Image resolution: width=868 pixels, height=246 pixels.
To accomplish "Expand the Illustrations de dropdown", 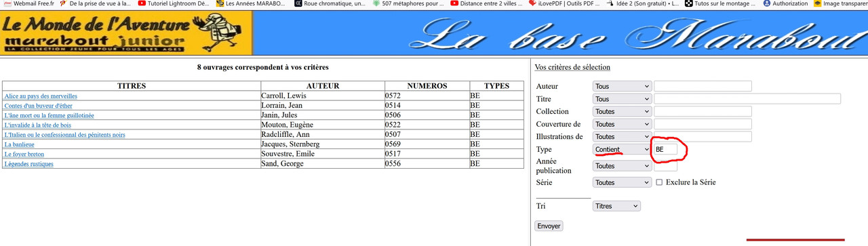I will 622,137.
